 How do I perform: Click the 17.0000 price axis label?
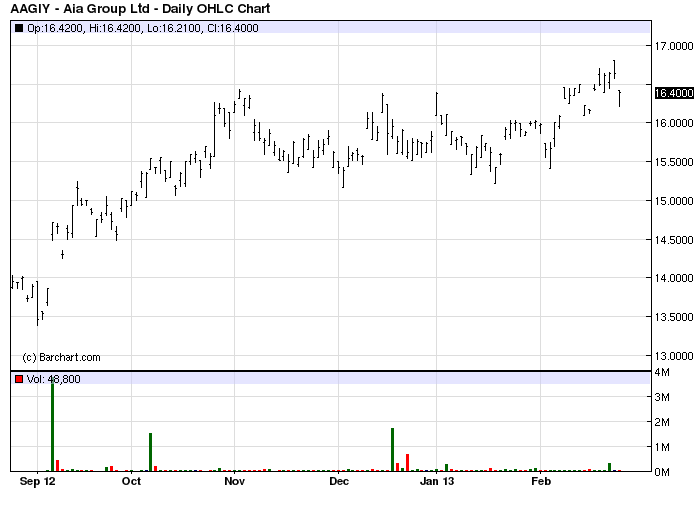click(674, 46)
